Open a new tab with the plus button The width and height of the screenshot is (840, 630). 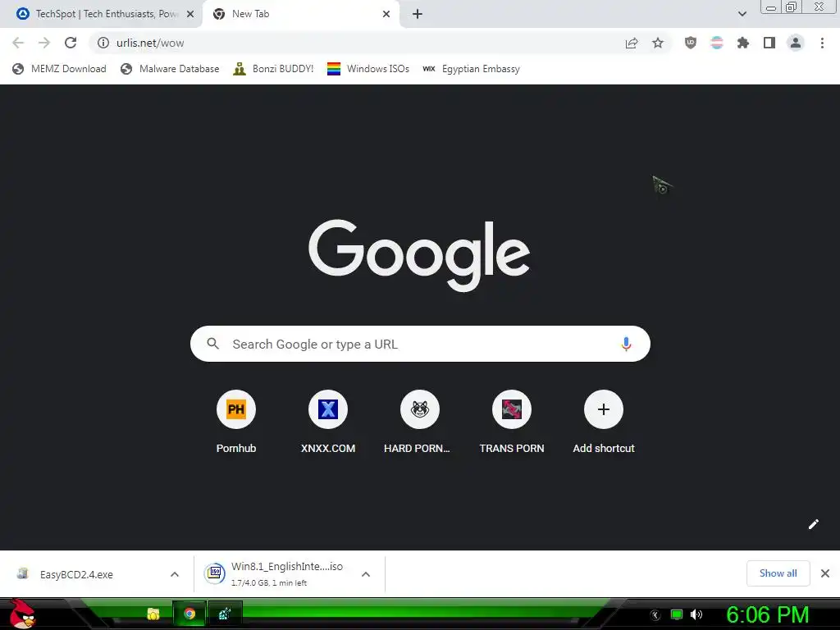pyautogui.click(x=418, y=14)
